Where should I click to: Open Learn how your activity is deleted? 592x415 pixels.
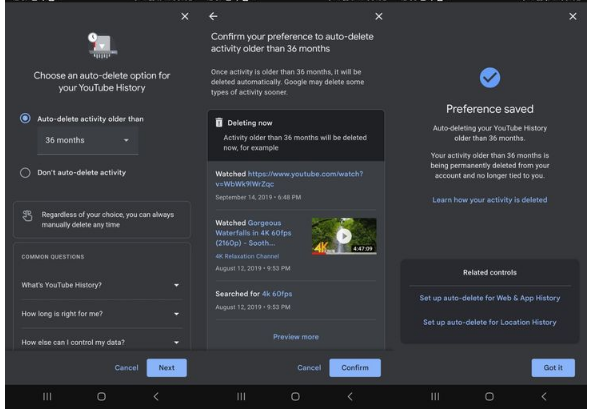pos(490,200)
